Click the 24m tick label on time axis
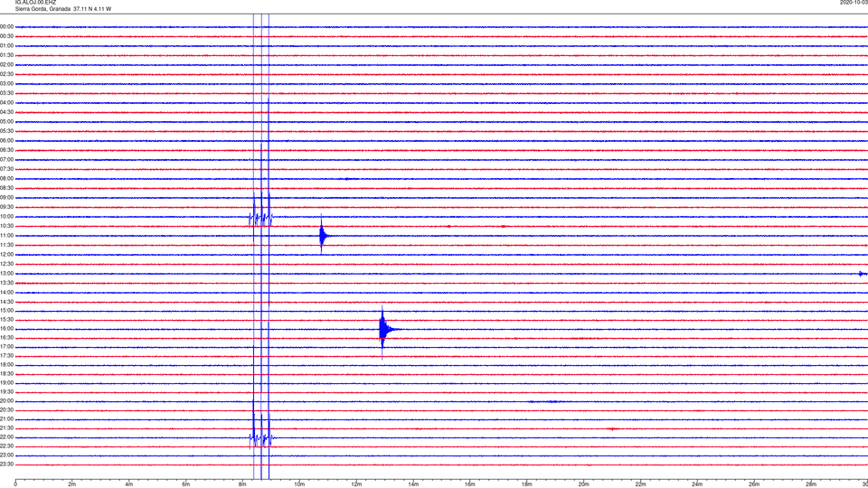The image size is (868, 488). click(x=697, y=484)
